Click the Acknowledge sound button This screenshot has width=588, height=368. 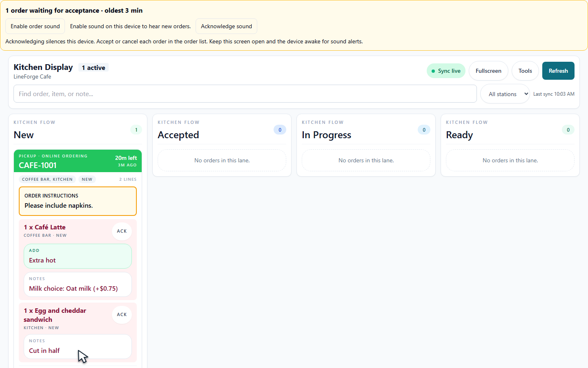coord(226,26)
